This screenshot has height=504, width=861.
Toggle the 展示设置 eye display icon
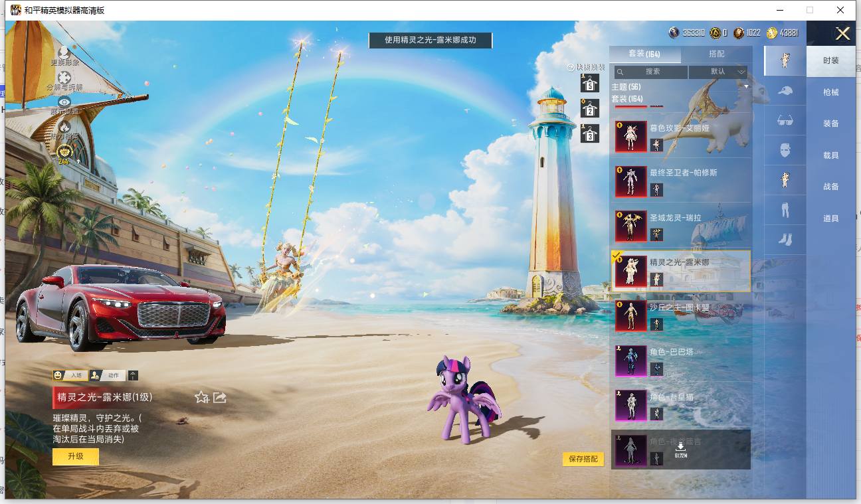click(x=64, y=102)
